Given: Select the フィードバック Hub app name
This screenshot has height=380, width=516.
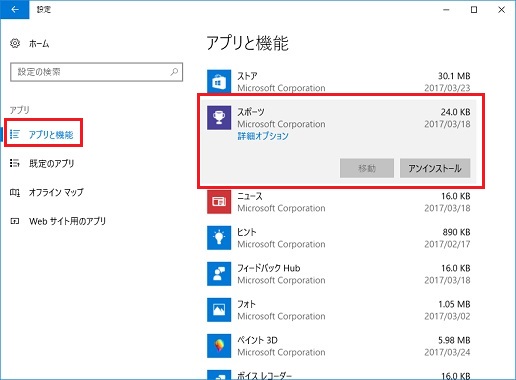Looking at the screenshot, I should tap(269, 268).
